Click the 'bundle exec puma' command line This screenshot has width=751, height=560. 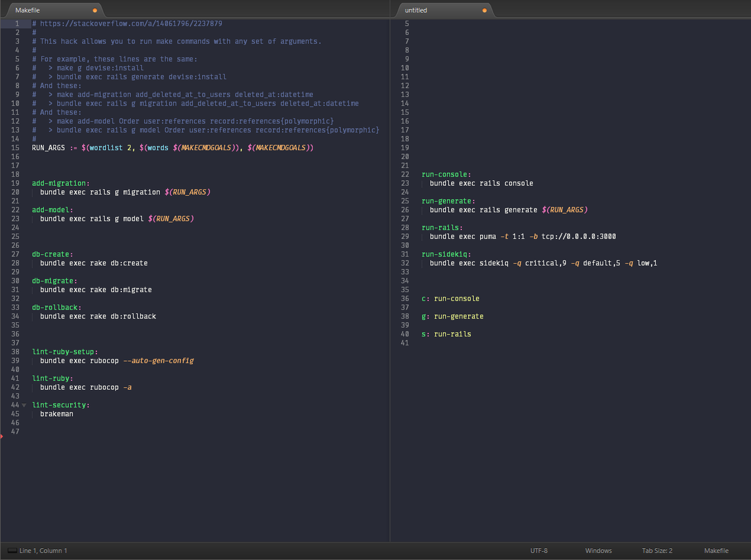(x=523, y=237)
